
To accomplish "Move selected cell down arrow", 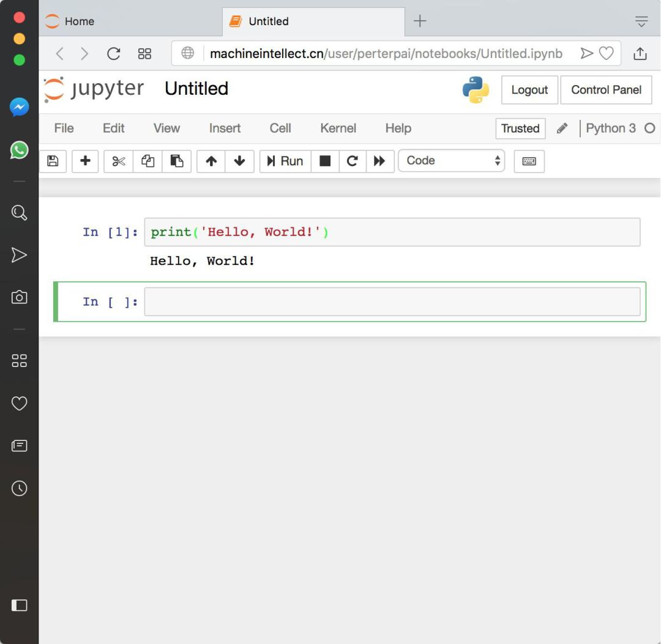I will [x=239, y=161].
